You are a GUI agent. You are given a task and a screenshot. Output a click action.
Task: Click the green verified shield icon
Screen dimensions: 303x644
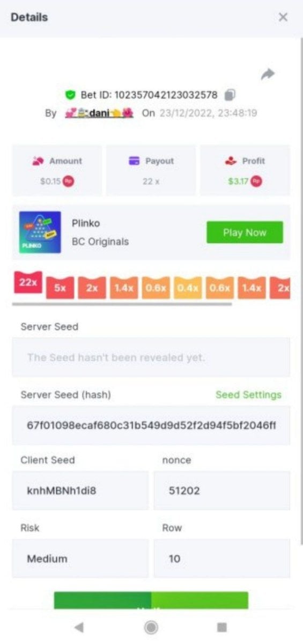point(70,95)
